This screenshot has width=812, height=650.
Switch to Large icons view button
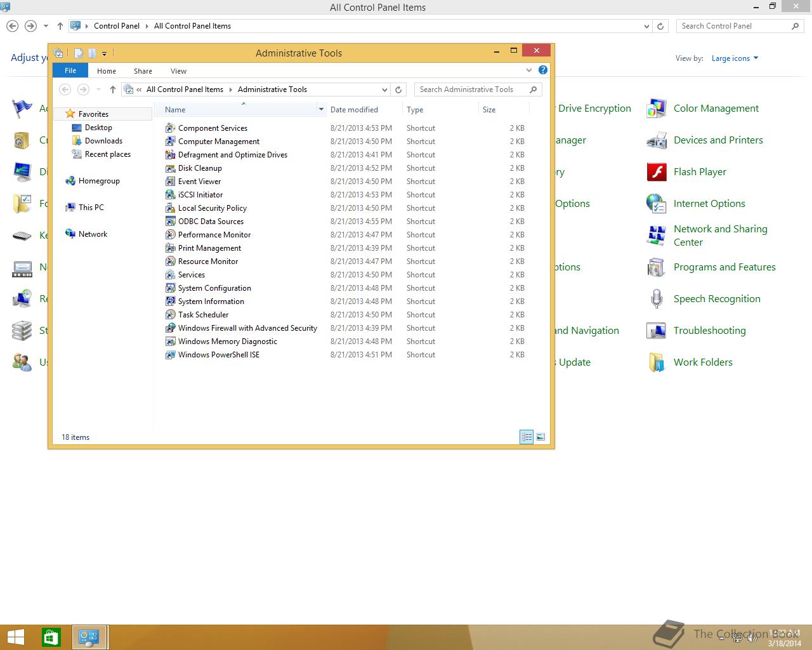540,437
